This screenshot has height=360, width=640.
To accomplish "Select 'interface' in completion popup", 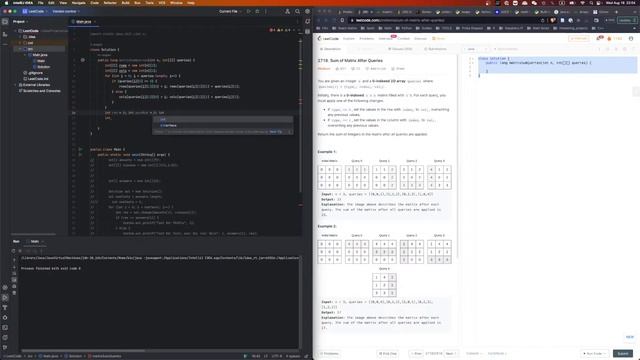I will [222, 125].
